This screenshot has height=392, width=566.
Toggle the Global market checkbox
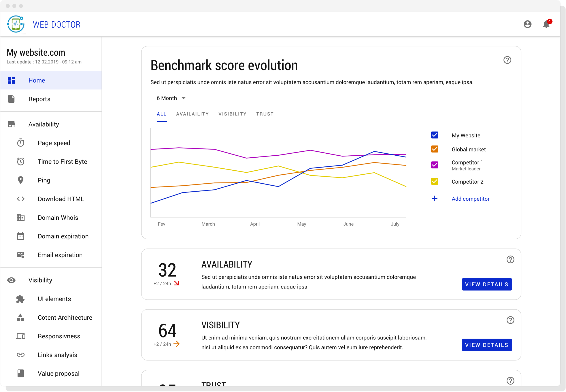pyautogui.click(x=435, y=149)
